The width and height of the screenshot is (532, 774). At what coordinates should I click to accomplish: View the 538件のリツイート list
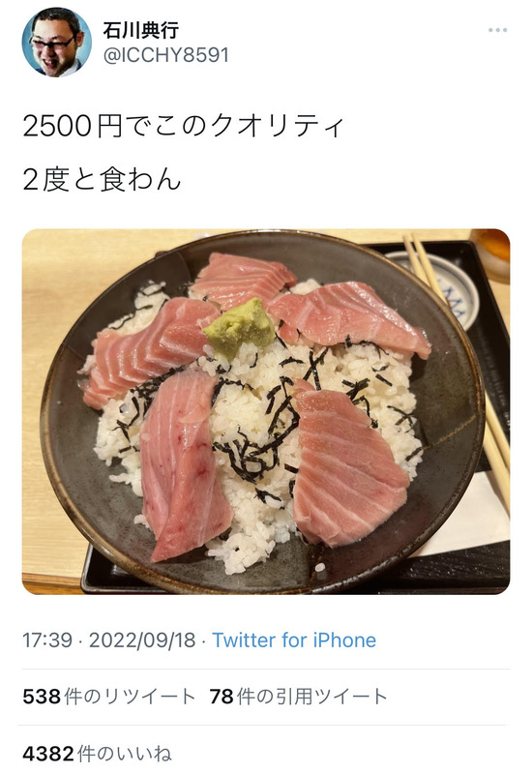pos(109,697)
